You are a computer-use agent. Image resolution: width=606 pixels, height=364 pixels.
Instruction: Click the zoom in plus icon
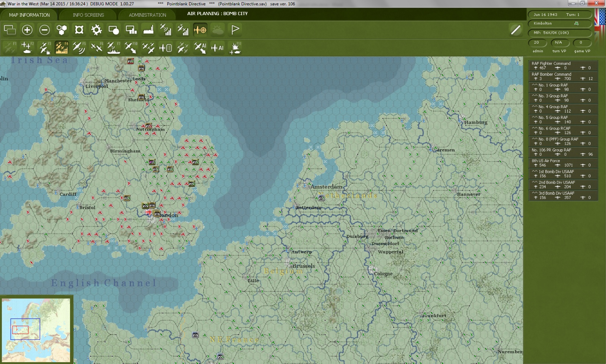pos(27,30)
